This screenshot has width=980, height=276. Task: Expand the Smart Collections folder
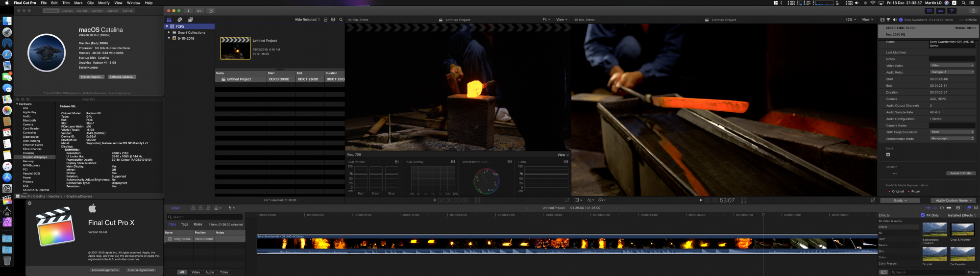[x=169, y=32]
